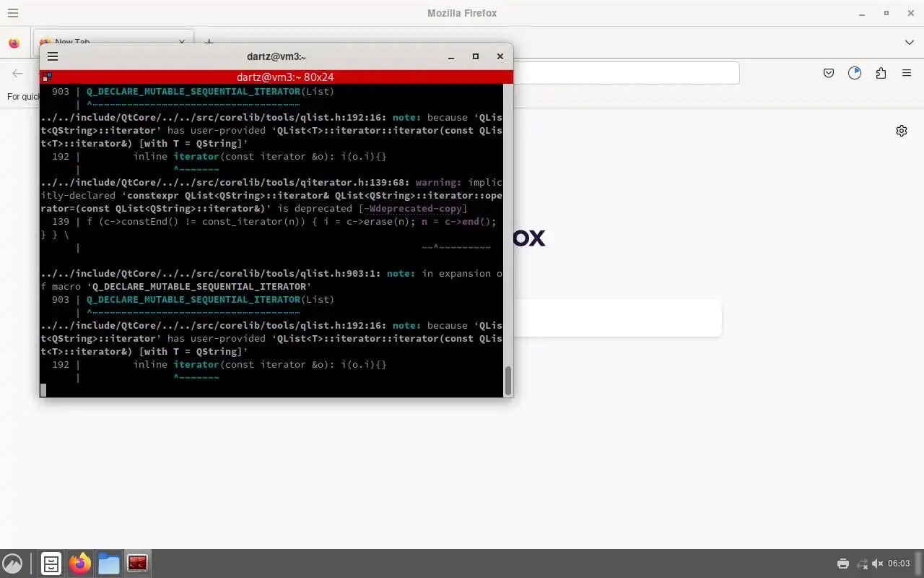Image resolution: width=924 pixels, height=578 pixels.
Task: Click the 06:03 clock in the taskbar
Action: tap(899, 564)
